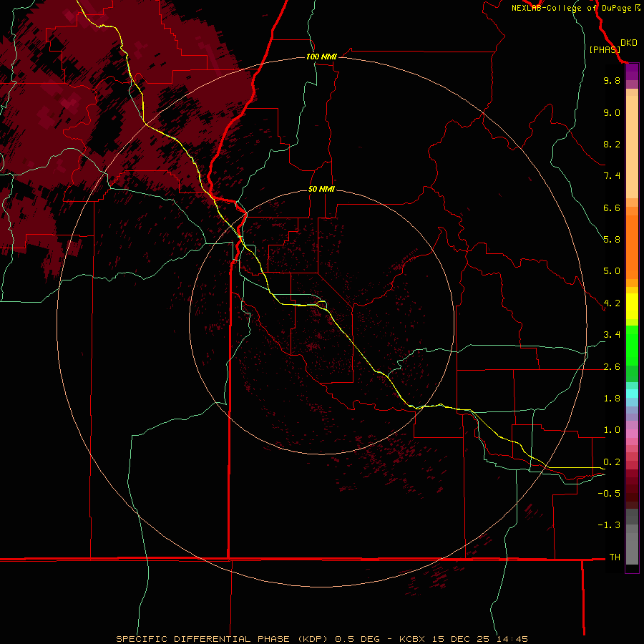This screenshot has width=644, height=644.
Task: Pick the yellow segment of the color bar
Action: pyautogui.click(x=632, y=306)
